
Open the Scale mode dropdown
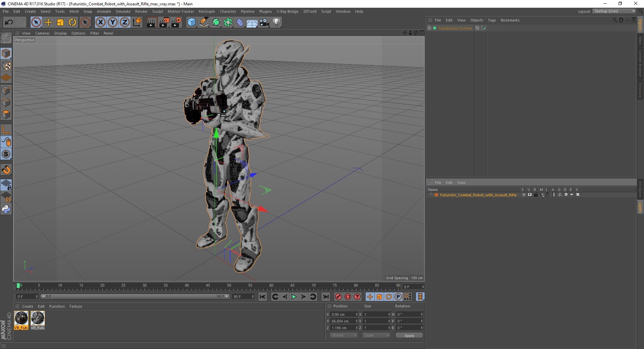[x=376, y=335]
